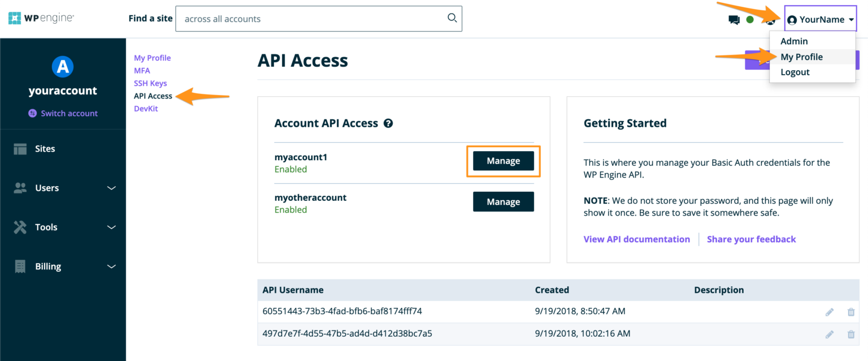Open the chat messages icon in header
The width and height of the screenshot is (868, 361).
click(734, 19)
